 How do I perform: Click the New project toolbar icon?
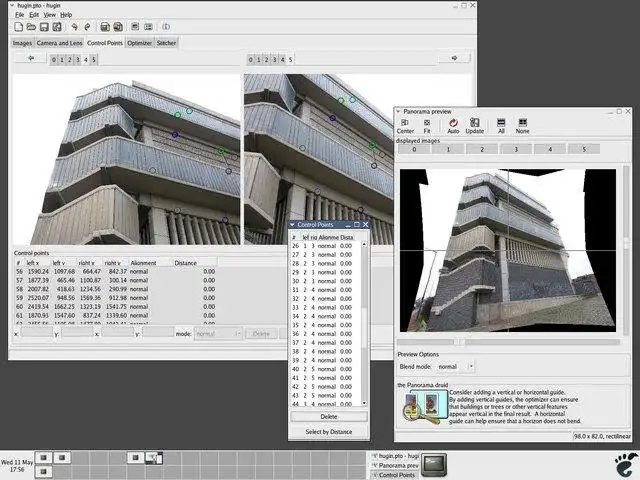pyautogui.click(x=18, y=27)
